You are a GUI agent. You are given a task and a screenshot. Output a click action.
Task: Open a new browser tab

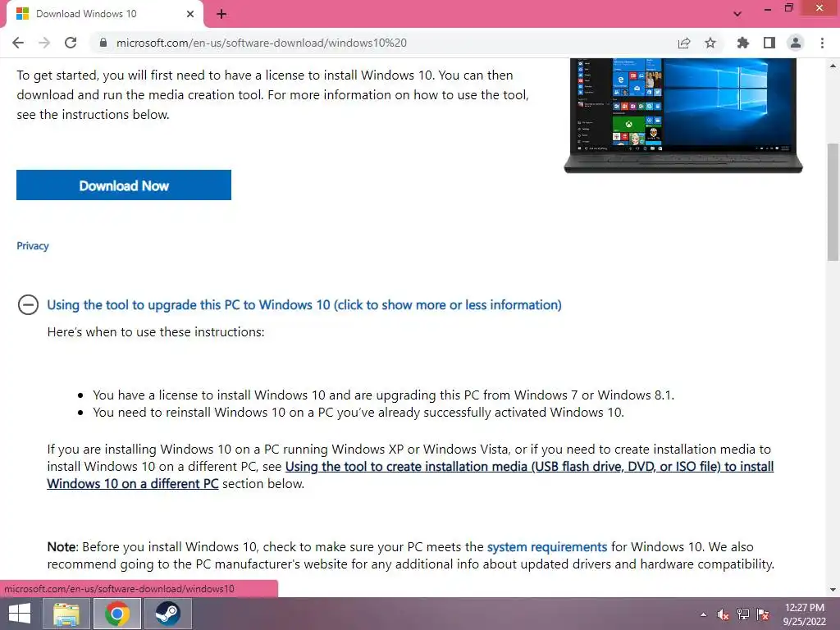pos(221,14)
